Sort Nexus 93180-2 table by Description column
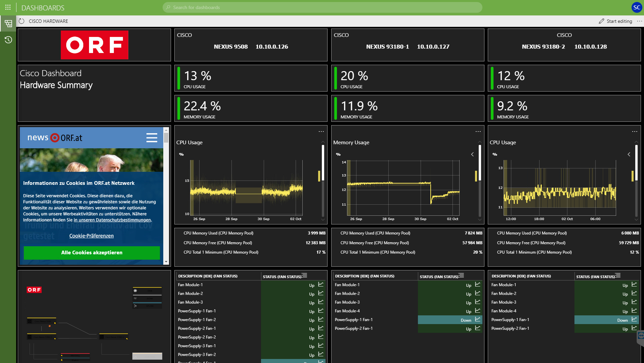The image size is (644, 363). (521, 276)
